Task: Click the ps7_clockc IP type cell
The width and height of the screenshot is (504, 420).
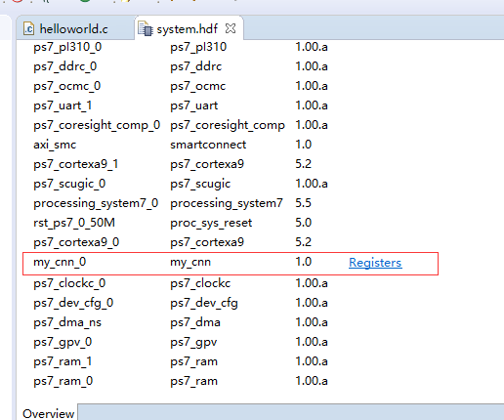Action: coord(200,283)
